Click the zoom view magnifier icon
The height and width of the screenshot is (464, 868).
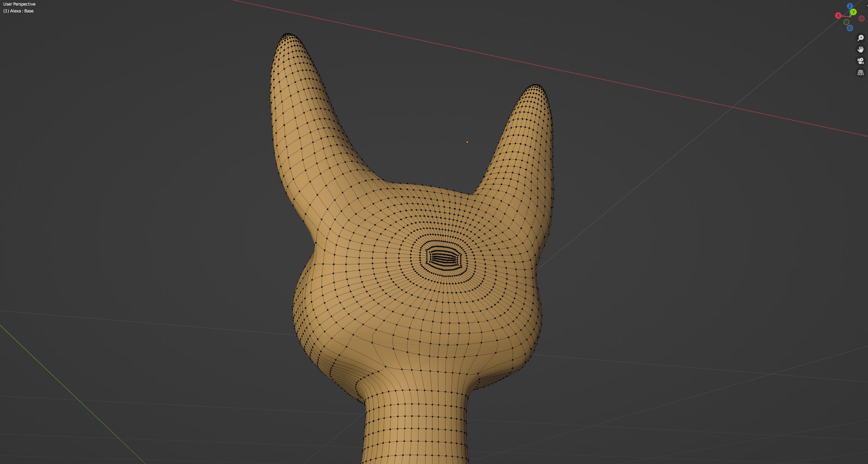860,38
